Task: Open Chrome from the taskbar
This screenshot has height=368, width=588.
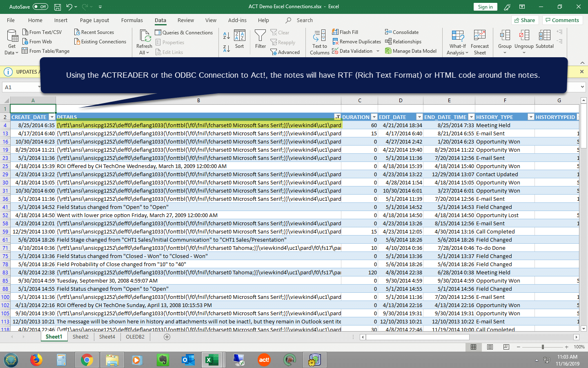Action: tap(87, 360)
